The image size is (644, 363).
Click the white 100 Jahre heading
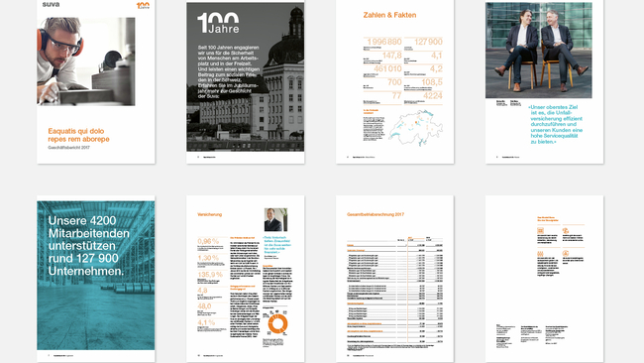point(218,23)
